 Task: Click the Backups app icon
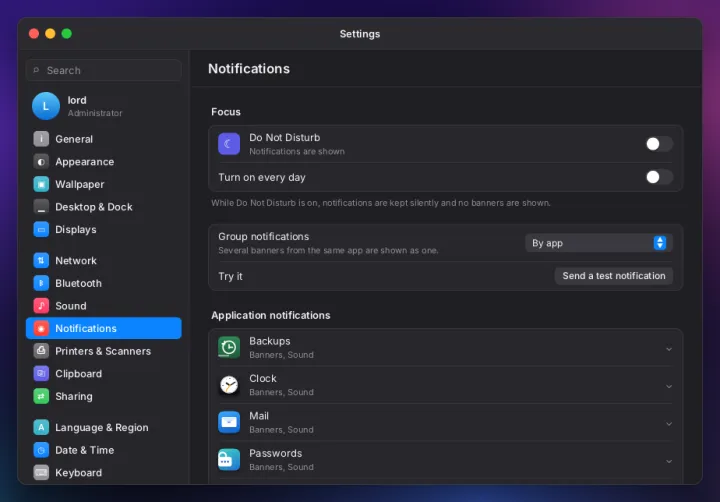229,347
